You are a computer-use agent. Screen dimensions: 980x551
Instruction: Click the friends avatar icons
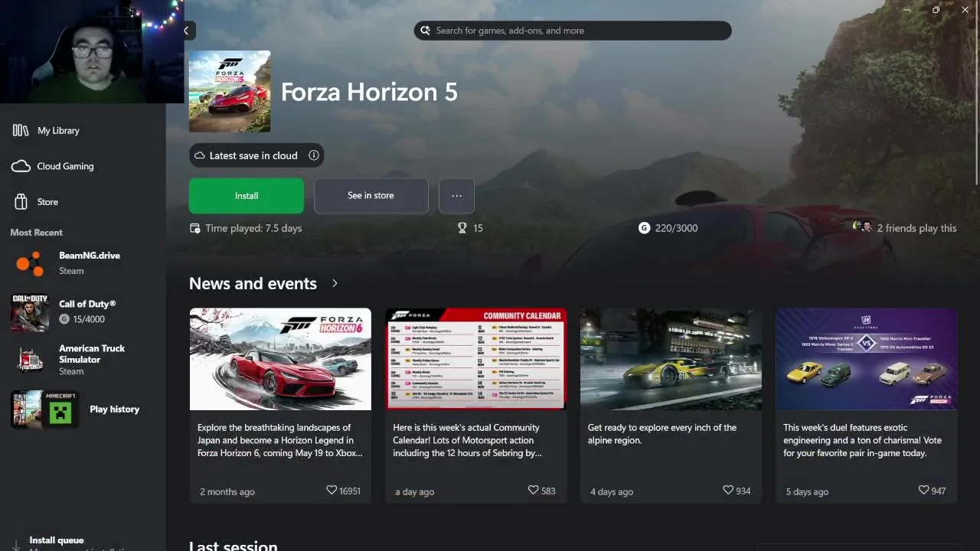pyautogui.click(x=862, y=227)
